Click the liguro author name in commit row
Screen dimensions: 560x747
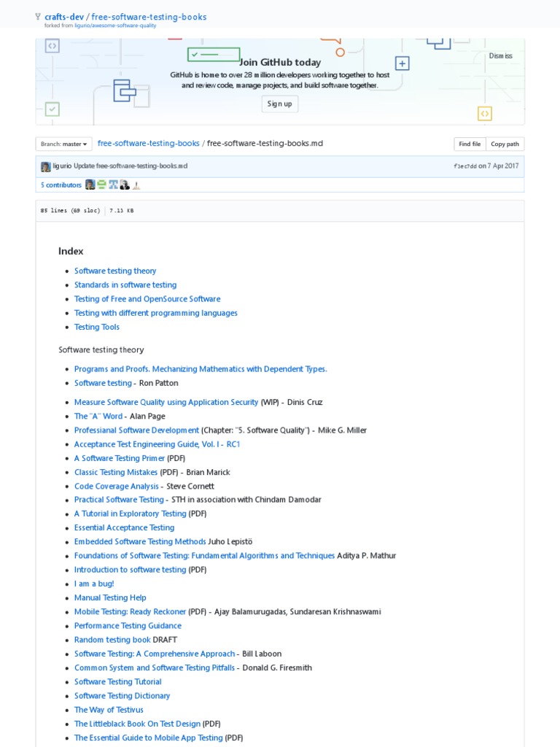pos(62,166)
